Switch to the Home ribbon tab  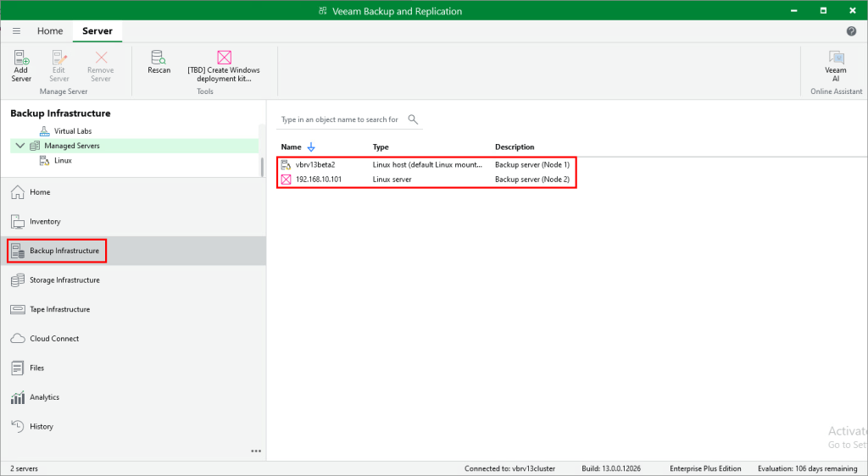[50, 31]
